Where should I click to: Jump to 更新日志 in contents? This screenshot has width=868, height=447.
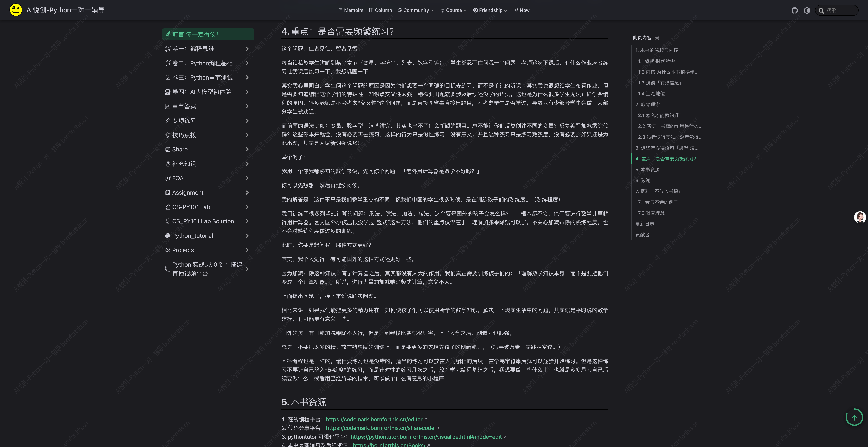(645, 224)
